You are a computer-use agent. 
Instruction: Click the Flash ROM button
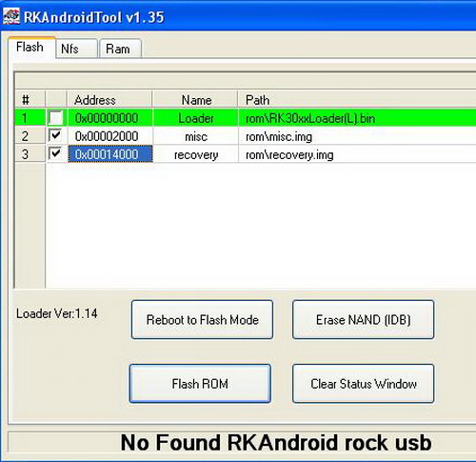(x=200, y=384)
